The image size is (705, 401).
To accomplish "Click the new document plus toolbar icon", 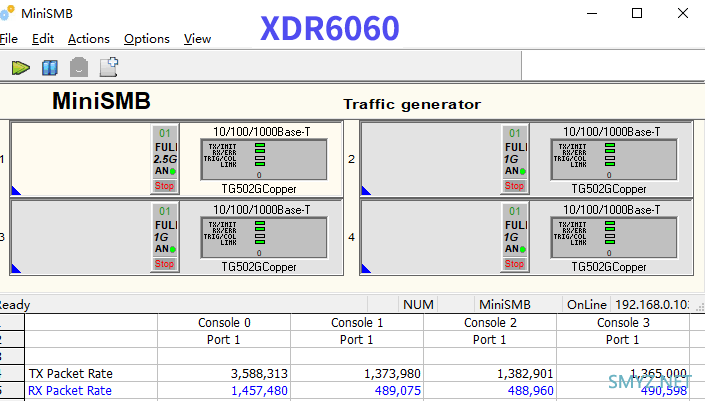I will tap(109, 67).
